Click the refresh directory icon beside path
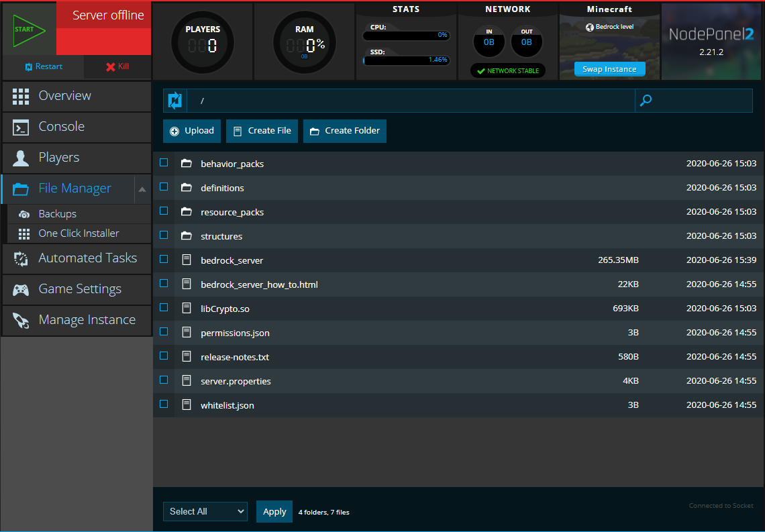The height and width of the screenshot is (532, 765). pos(174,101)
